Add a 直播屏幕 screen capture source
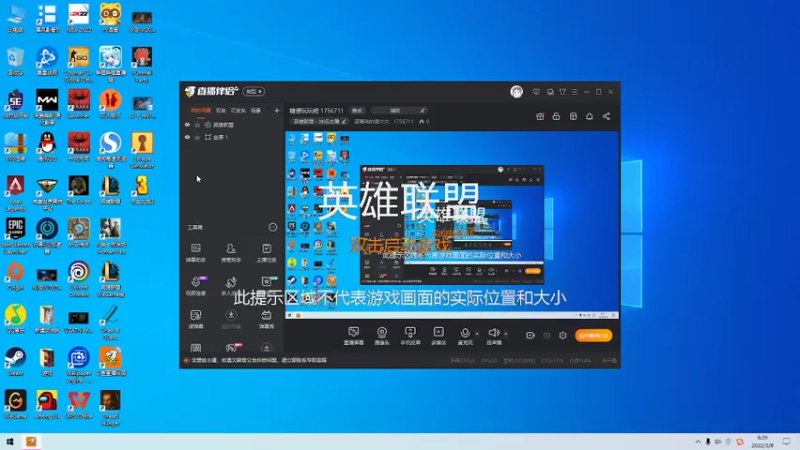The width and height of the screenshot is (800, 450). pos(354,336)
